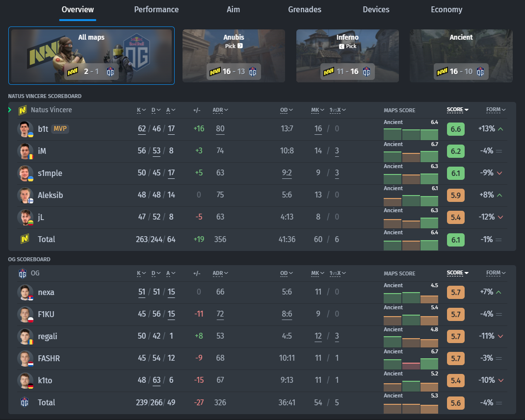525x420 pixels.
Task: Click b1t's ADR value 80
Action: 220,129
